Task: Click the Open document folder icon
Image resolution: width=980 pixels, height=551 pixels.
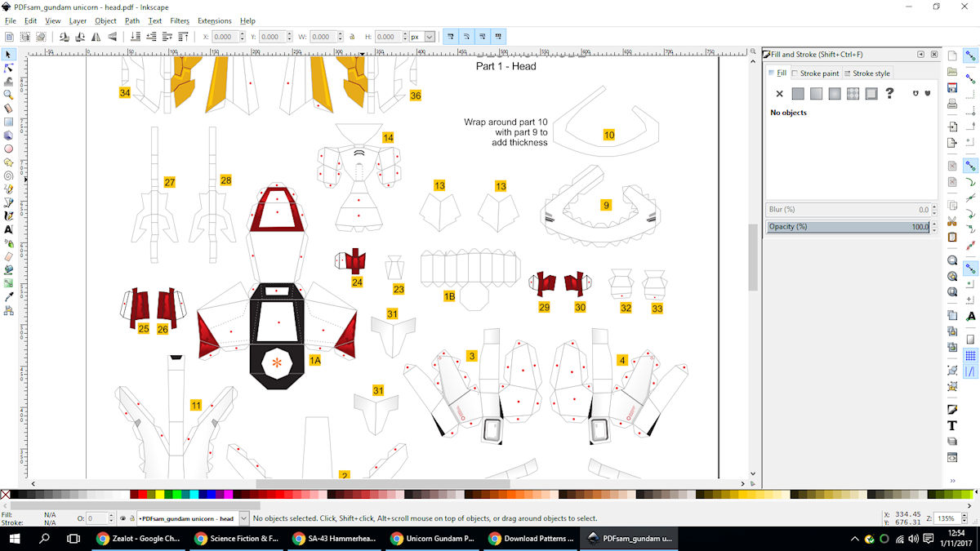Action: pyautogui.click(x=952, y=72)
